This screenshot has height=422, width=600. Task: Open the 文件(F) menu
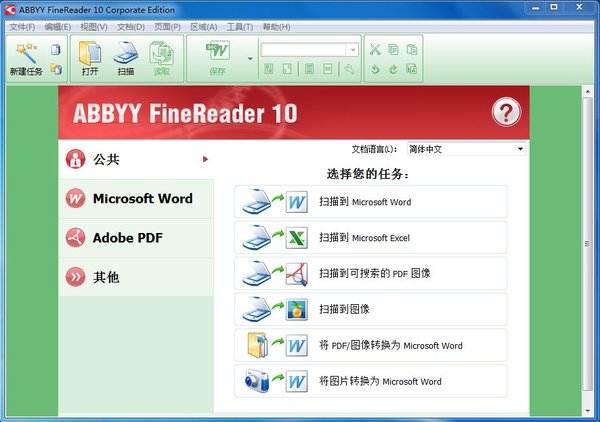(x=22, y=27)
